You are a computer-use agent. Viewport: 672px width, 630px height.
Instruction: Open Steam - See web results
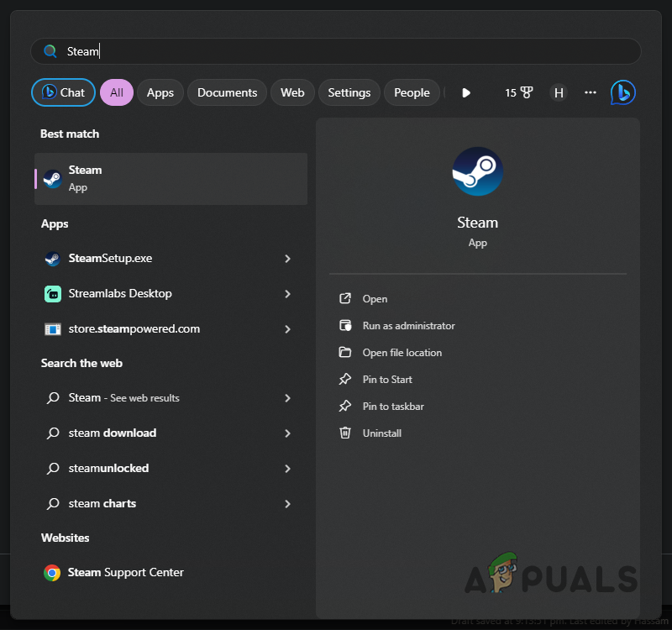pos(159,398)
